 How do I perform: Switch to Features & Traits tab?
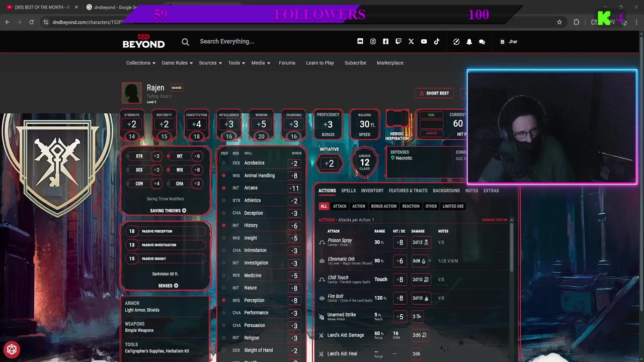coord(408,191)
